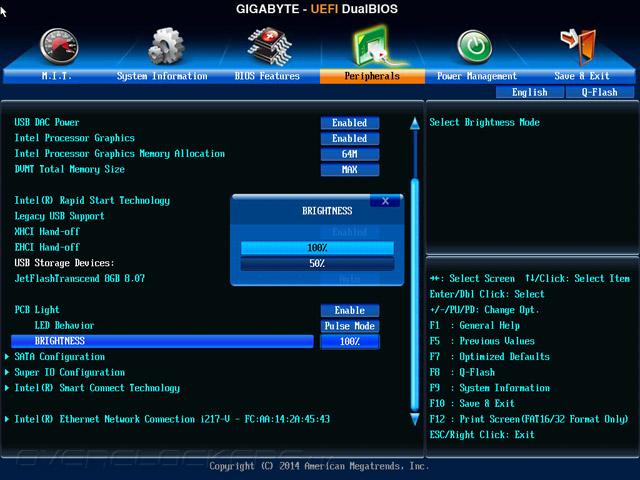
Task: Select the USB DAC Power setting label
Action: pos(47,122)
